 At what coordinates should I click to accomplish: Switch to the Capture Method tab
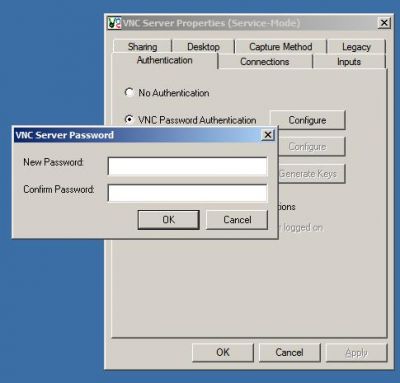tap(281, 47)
